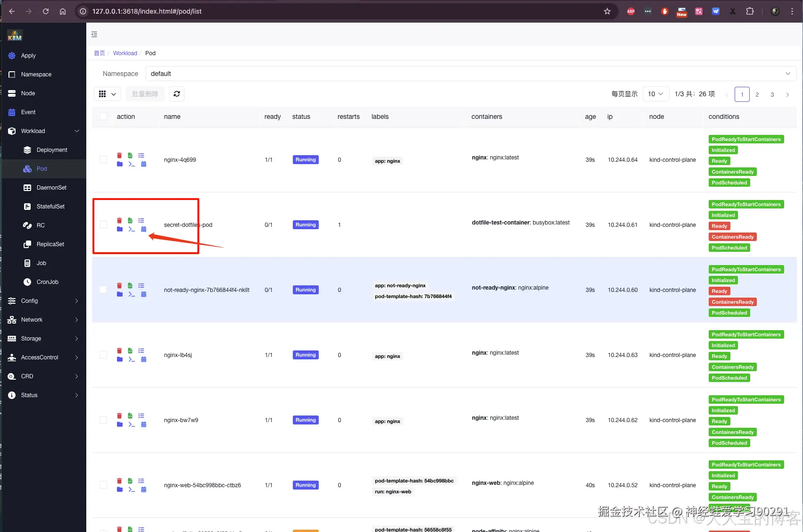
Task: Select DaemonSet under Workload
Action: click(43, 188)
